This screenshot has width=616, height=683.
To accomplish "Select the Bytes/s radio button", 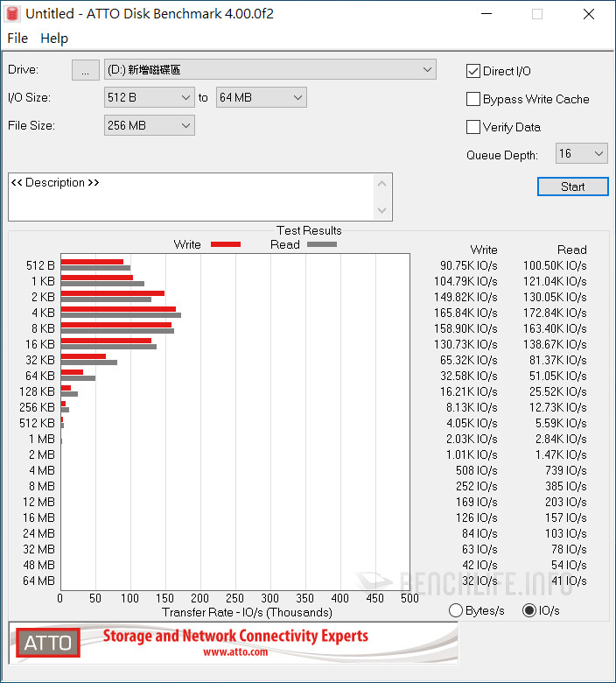I will (455, 610).
